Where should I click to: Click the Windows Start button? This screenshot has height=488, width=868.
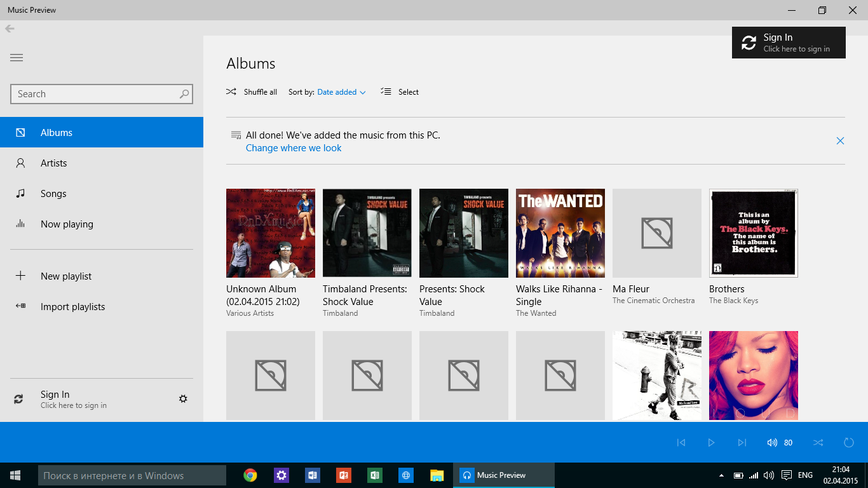[15, 475]
